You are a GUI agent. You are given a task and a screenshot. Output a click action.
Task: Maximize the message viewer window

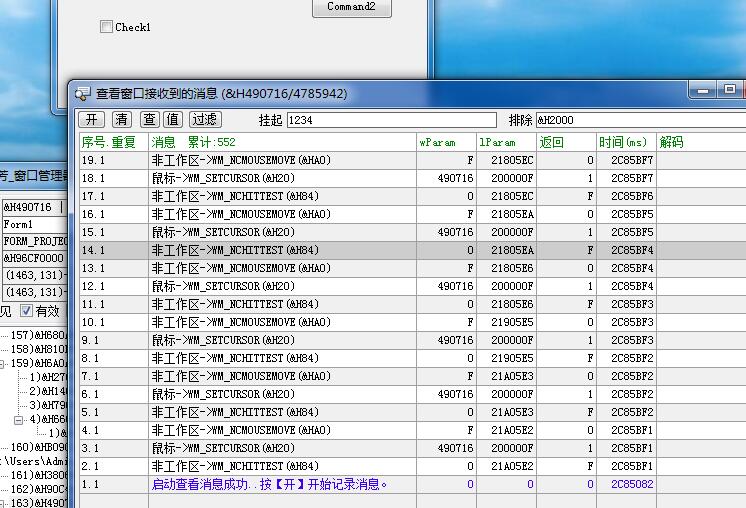click(730, 89)
